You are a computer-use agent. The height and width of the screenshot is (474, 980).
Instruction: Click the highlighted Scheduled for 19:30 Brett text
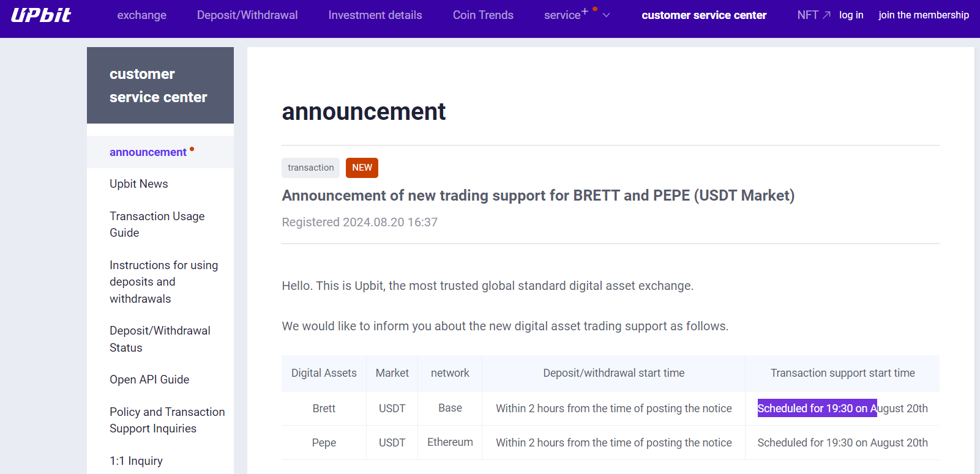pos(817,409)
